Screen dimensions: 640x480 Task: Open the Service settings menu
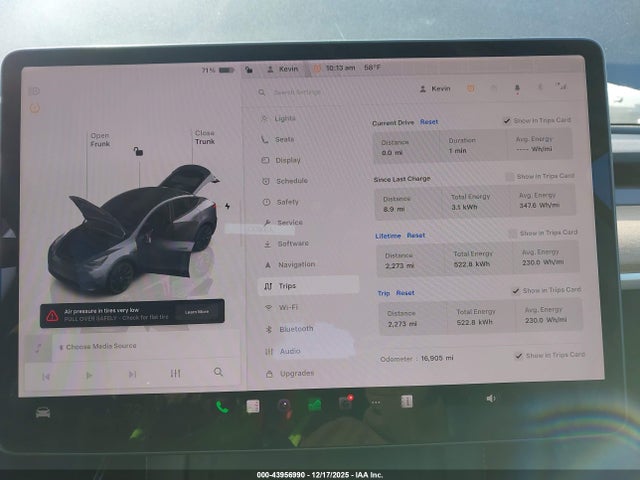click(x=283, y=222)
